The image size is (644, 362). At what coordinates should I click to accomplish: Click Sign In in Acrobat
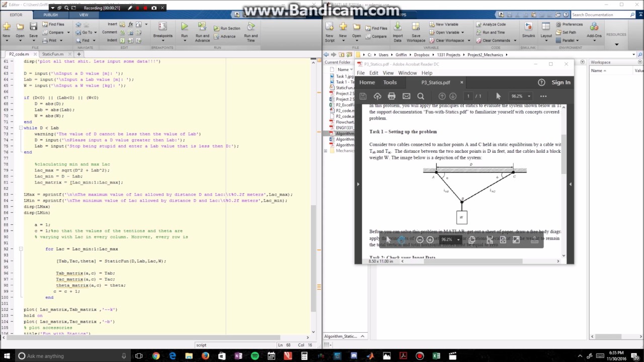[560, 82]
